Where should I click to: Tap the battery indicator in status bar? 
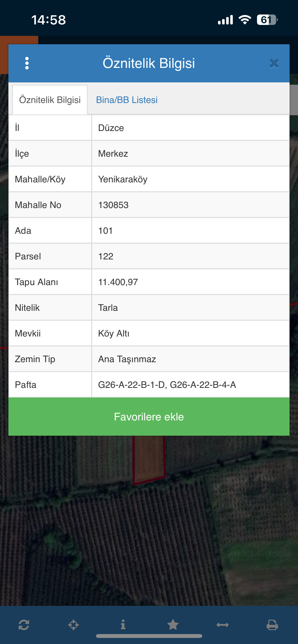[267, 20]
